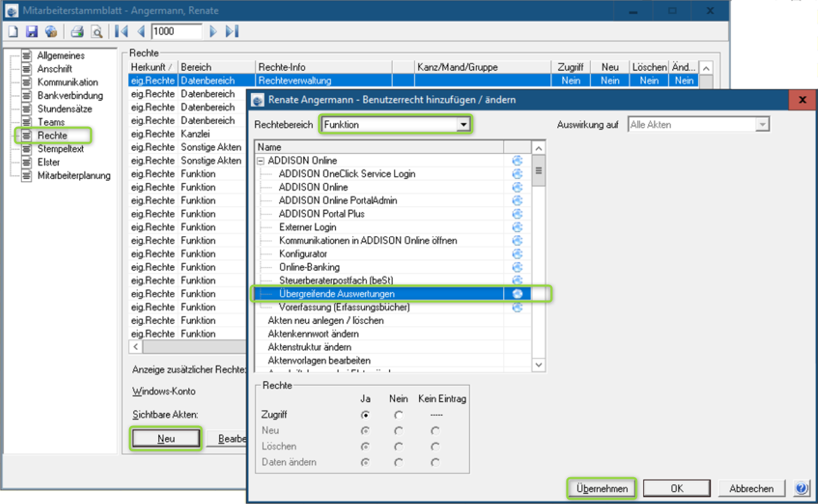Select Rechteverwaltung row in Rechte table
Screen dimensions: 818x504
pyautogui.click(x=413, y=80)
